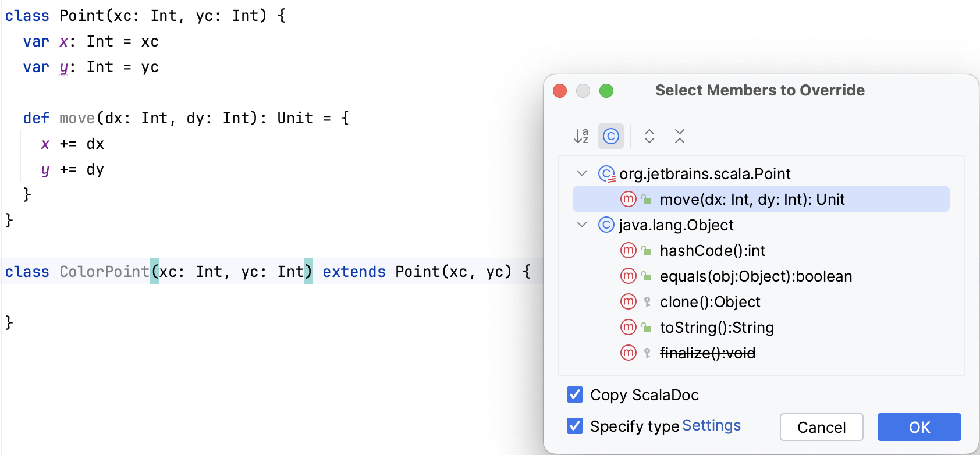Toggle the Specify type checkbox

click(575, 426)
